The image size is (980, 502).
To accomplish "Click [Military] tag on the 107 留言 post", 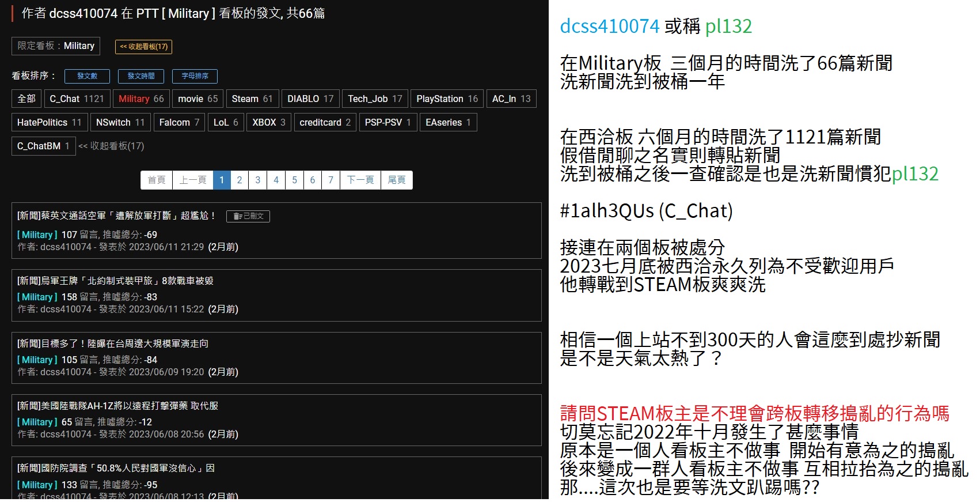I will pos(37,235).
